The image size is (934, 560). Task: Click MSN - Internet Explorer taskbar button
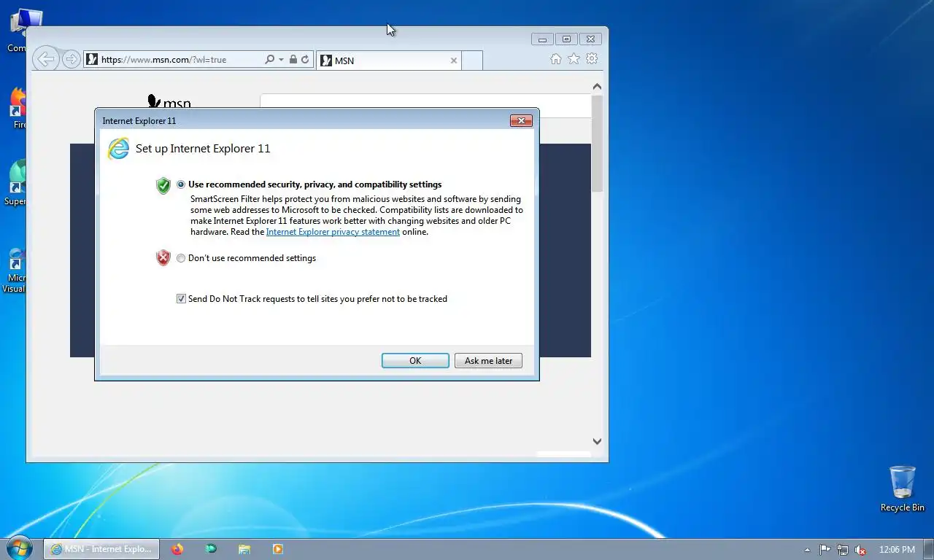pos(101,549)
